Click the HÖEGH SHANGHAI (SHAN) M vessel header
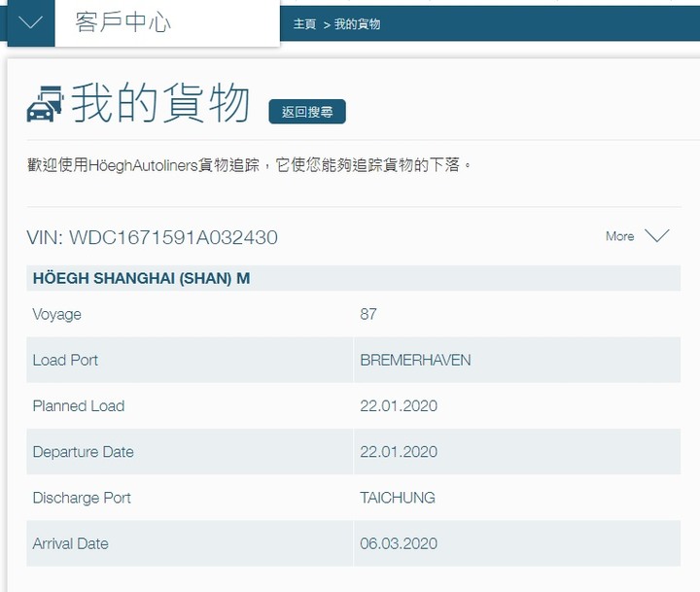 354,278
